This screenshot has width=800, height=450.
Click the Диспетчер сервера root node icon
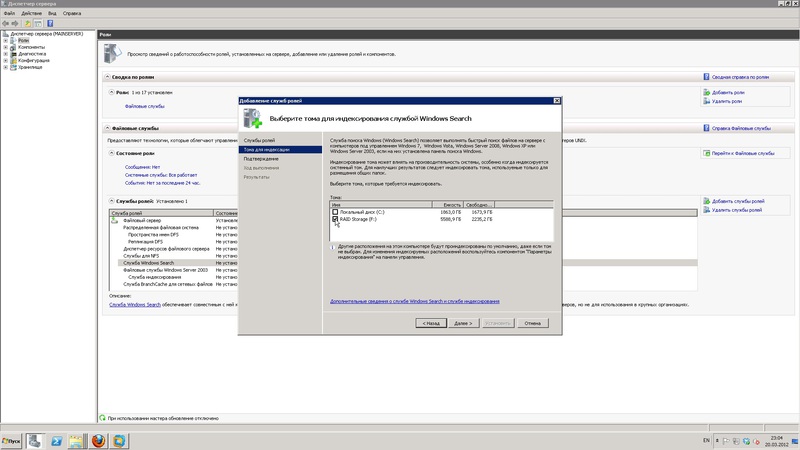pyautogui.click(x=6, y=34)
